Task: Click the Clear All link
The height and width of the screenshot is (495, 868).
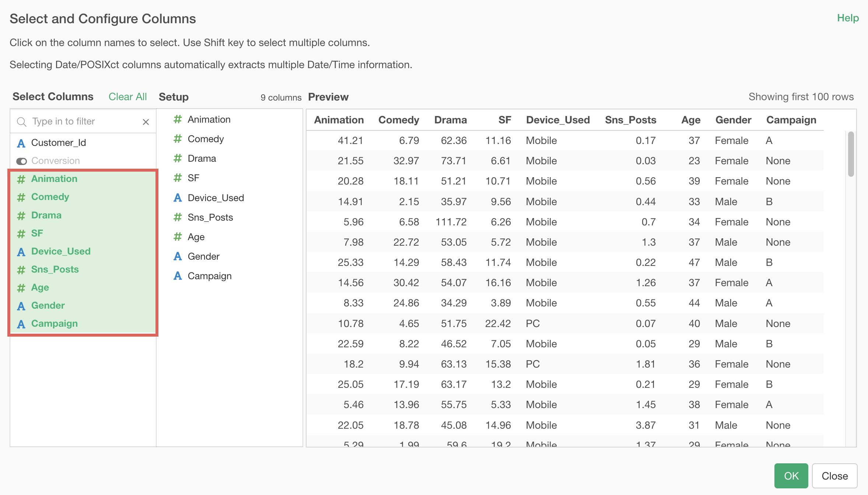Action: click(x=127, y=97)
